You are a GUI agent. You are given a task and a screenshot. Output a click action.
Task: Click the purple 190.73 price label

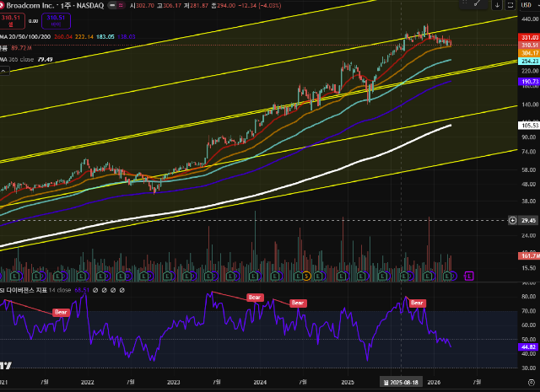(x=529, y=81)
